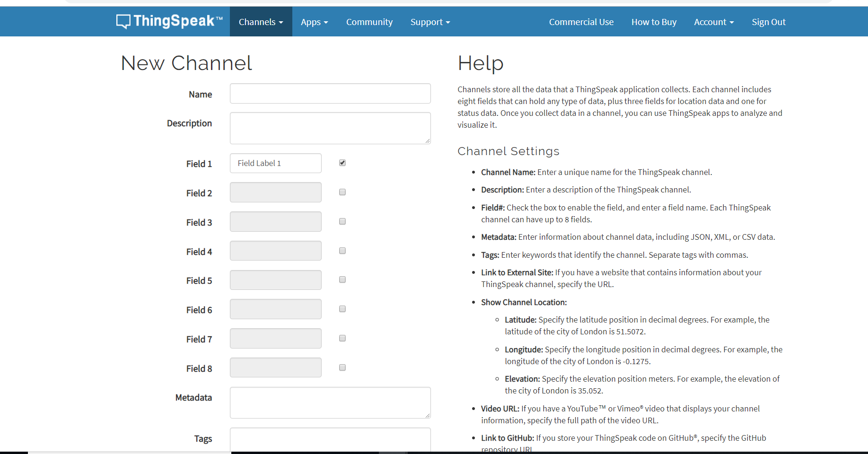Click the Link to External Site help label
868x454 pixels.
pyautogui.click(x=517, y=272)
